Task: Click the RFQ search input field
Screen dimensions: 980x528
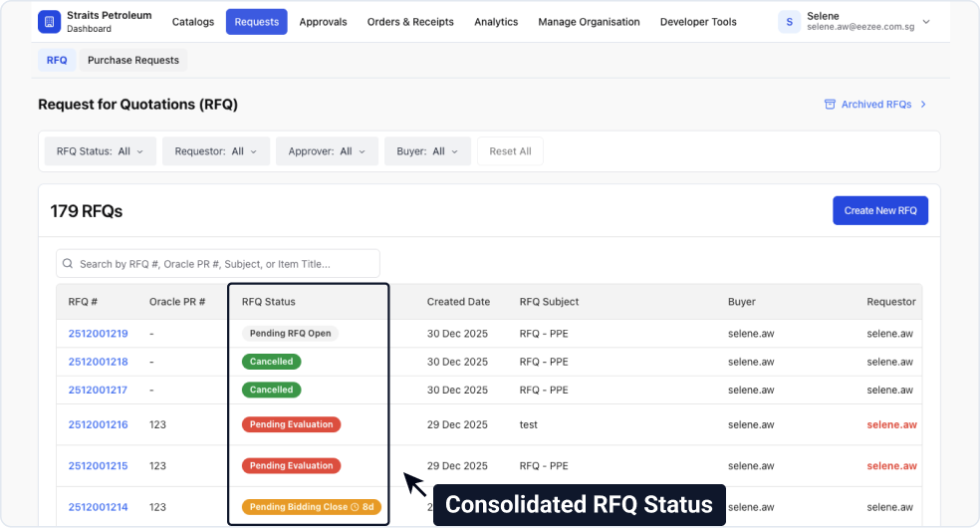Action: 218,264
